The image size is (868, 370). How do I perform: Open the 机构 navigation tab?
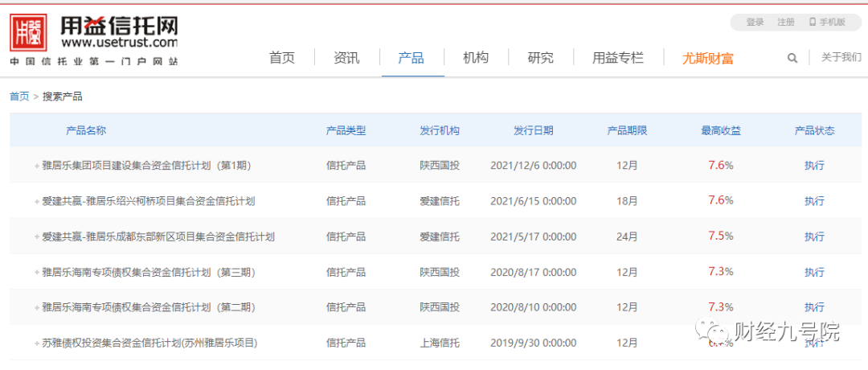click(476, 58)
